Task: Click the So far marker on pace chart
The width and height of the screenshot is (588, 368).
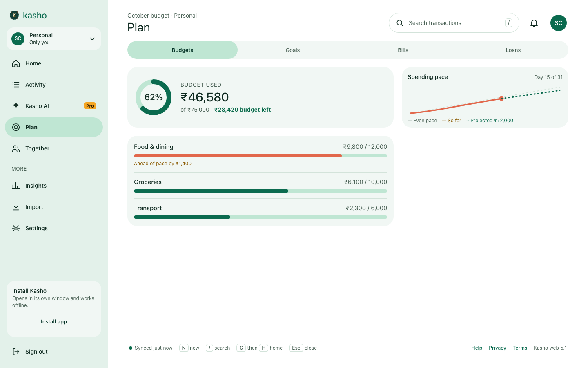Action: click(501, 99)
